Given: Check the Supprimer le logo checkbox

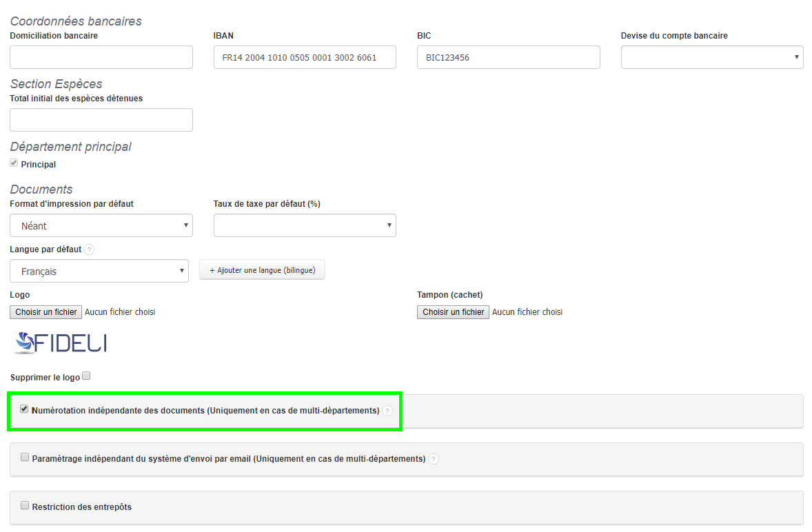Looking at the screenshot, I should 86,376.
